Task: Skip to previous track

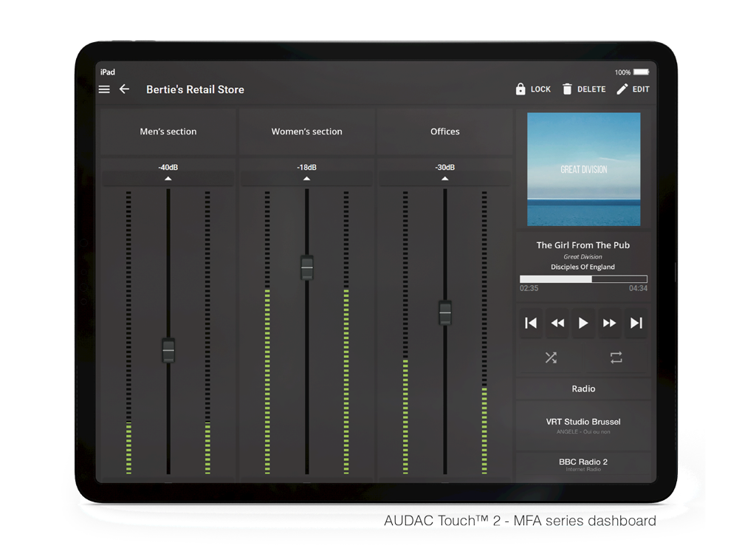Action: tap(531, 323)
